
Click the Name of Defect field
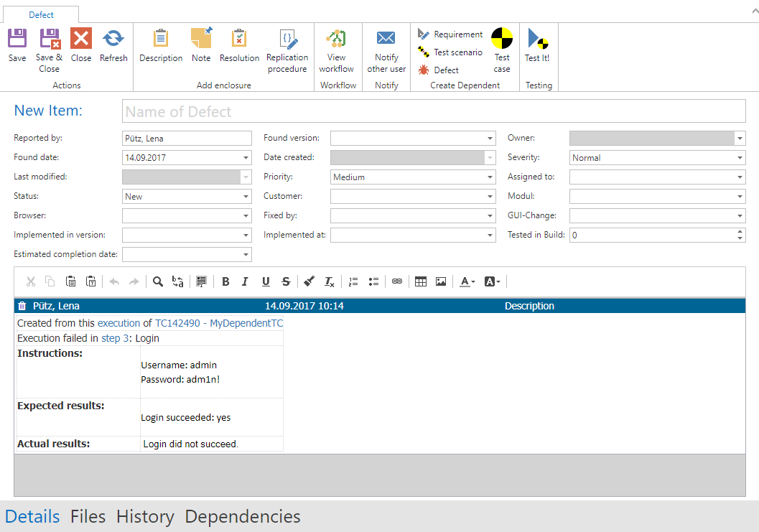pyautogui.click(x=434, y=112)
